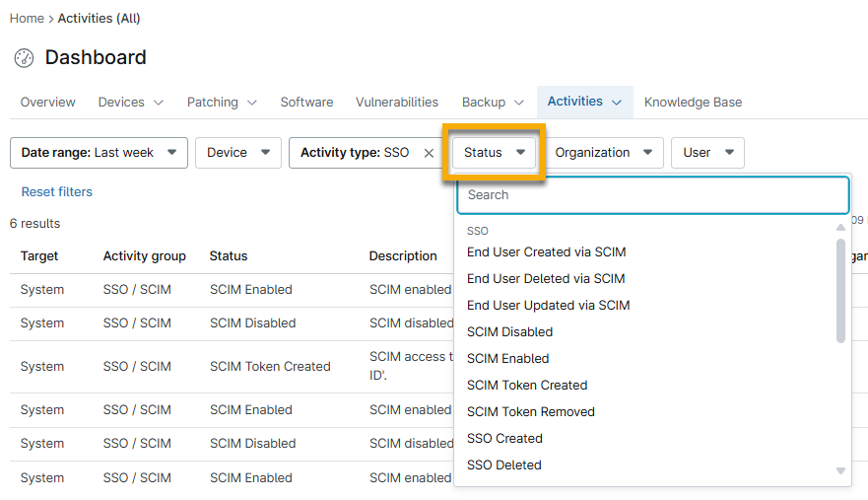Select SCIM Token Created status option
868x500 pixels.
527,386
